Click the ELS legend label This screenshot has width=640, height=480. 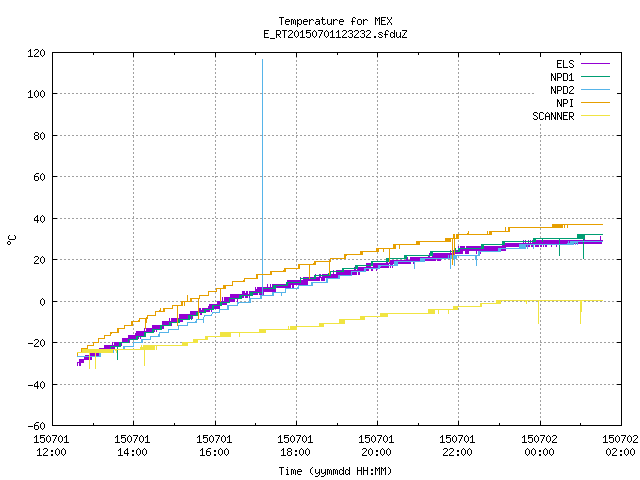tap(565, 64)
